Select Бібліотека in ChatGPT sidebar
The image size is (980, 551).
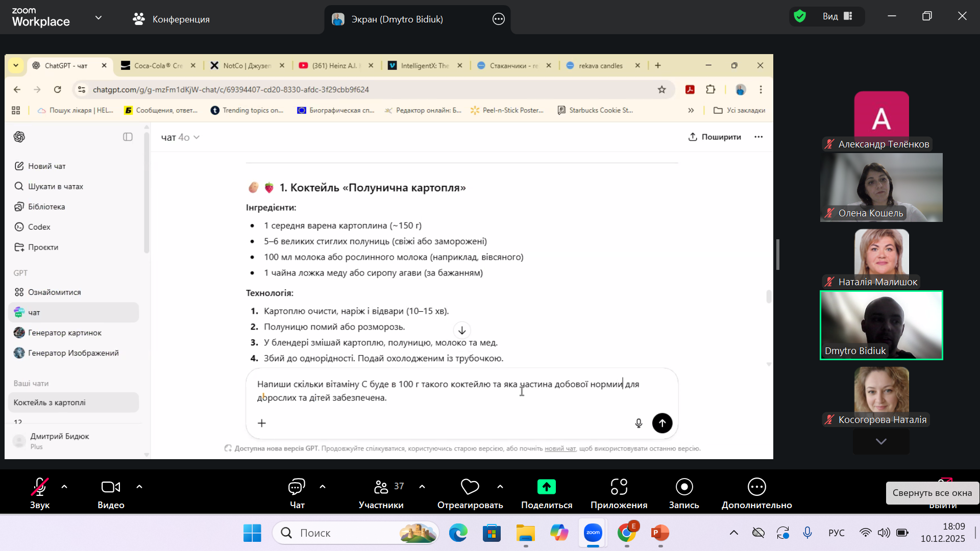(46, 207)
